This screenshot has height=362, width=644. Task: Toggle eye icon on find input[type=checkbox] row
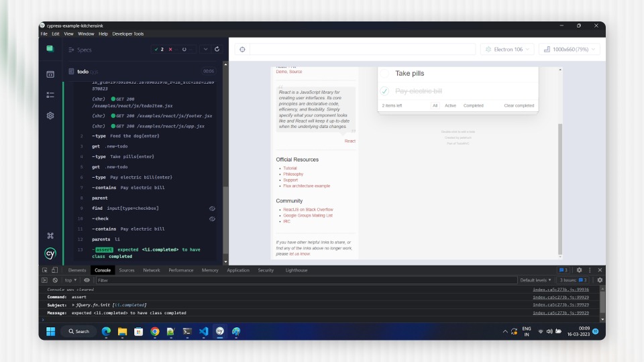click(x=212, y=208)
